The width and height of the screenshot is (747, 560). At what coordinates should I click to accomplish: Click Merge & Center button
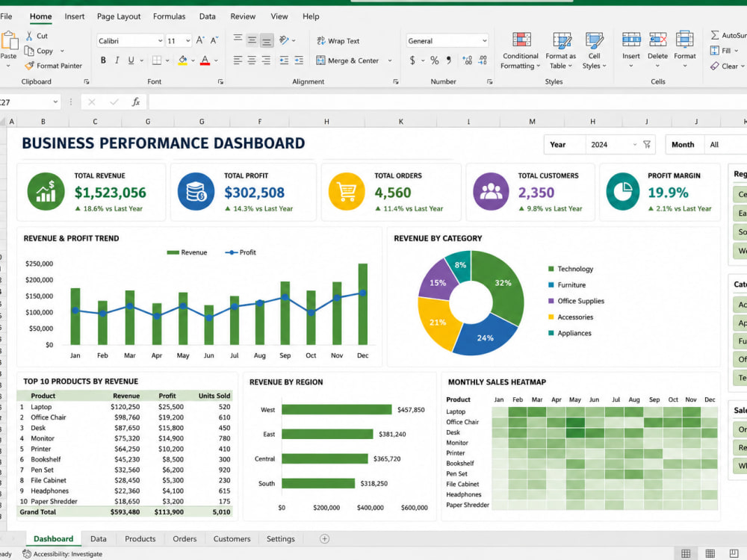pyautogui.click(x=347, y=60)
